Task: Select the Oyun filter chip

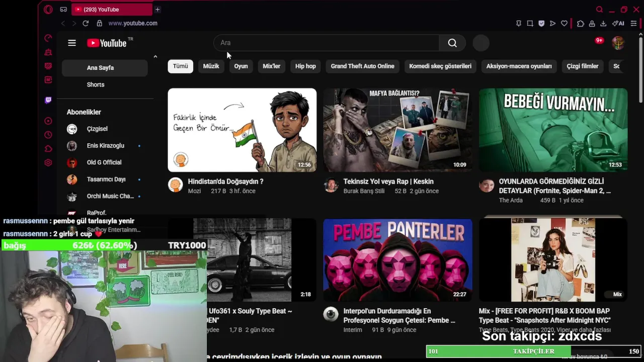Action: click(x=241, y=66)
